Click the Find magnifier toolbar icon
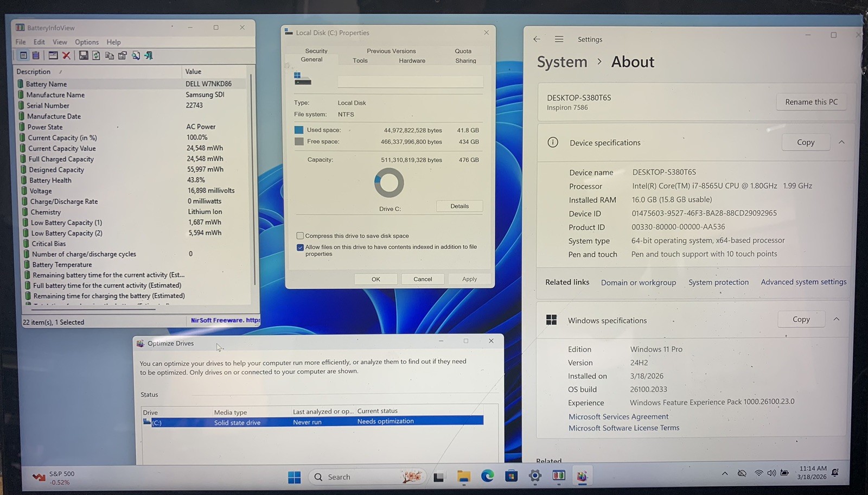Image resolution: width=868 pixels, height=495 pixels. 136,55
